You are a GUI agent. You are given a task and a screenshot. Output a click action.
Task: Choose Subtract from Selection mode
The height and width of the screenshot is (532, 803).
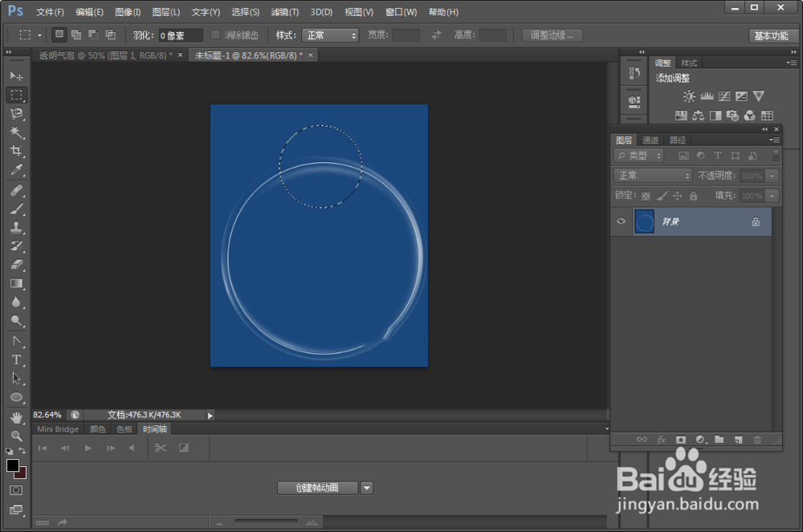pyautogui.click(x=93, y=35)
